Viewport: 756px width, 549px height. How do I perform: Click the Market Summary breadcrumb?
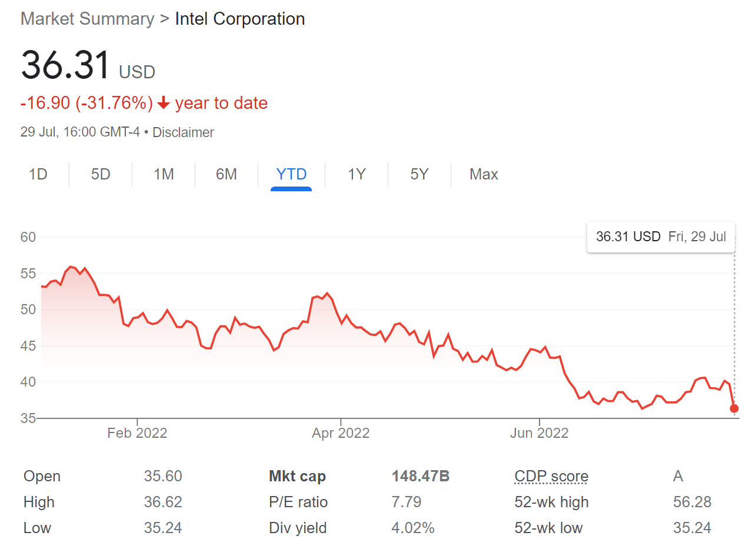coord(87,19)
